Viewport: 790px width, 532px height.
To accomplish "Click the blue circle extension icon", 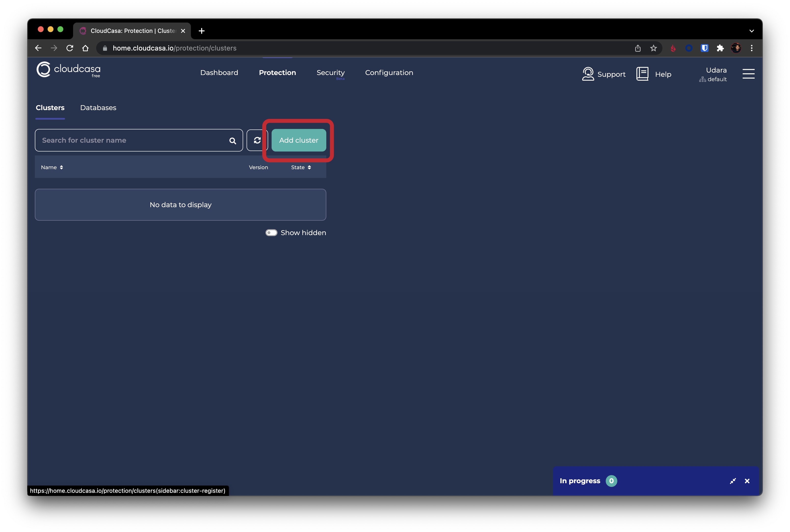I will [688, 48].
